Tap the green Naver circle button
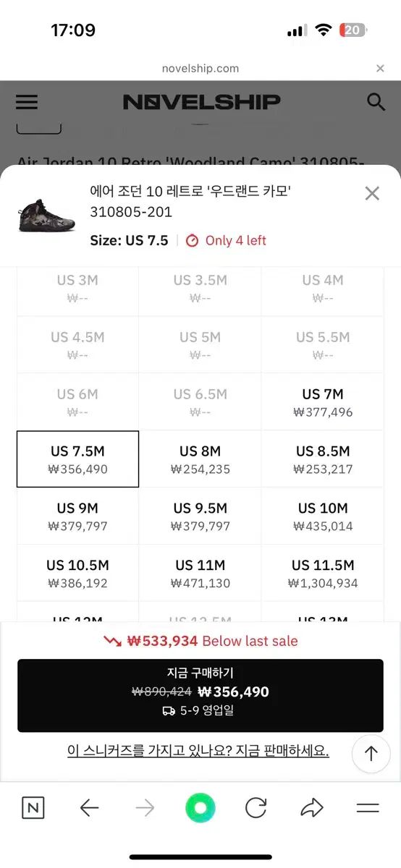The height and width of the screenshot is (868, 401). point(200,808)
